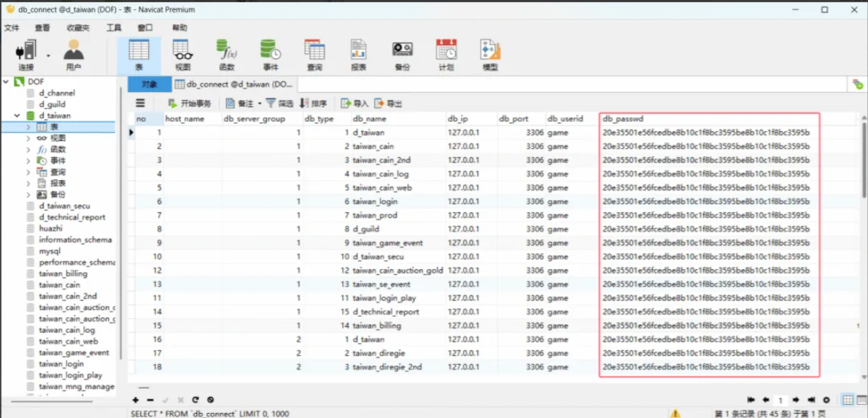
Task: Expand the 函数 tree node in sidebar
Action: pyautogui.click(x=28, y=150)
